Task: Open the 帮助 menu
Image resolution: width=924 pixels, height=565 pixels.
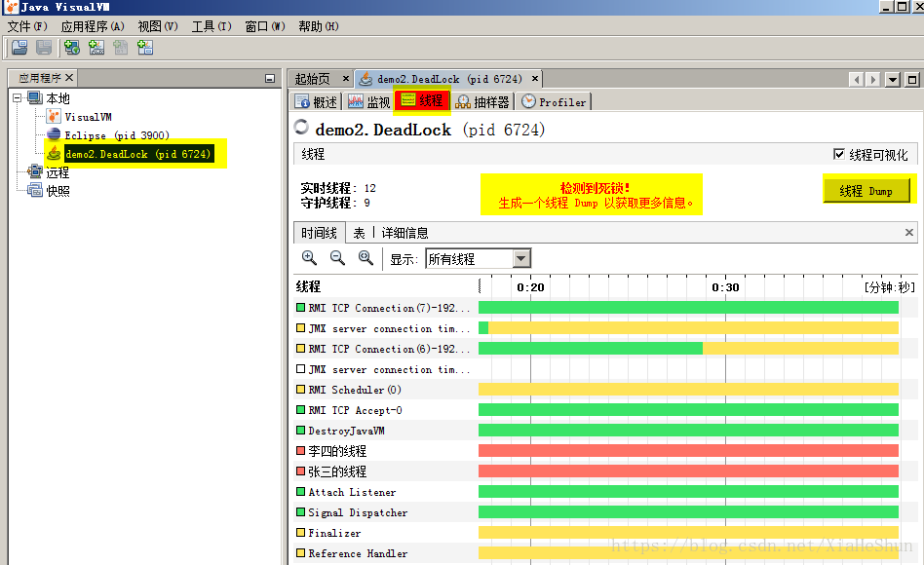Action: pos(318,26)
